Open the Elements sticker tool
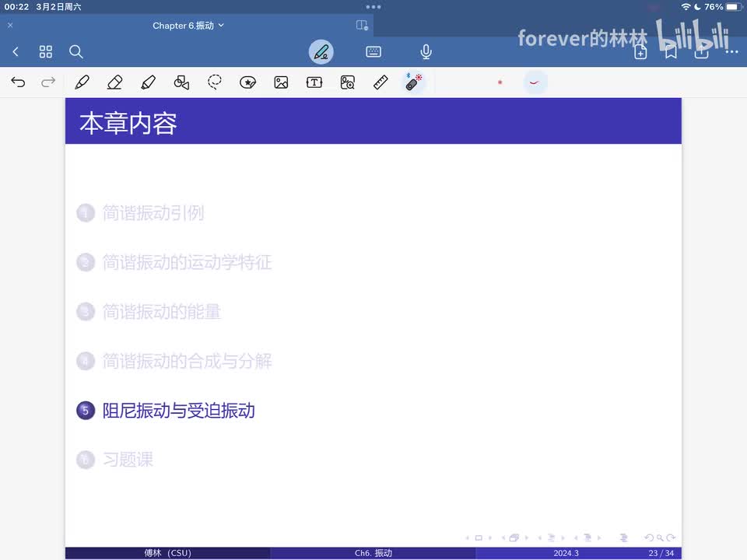Screen dimensions: 747x560 247,82
